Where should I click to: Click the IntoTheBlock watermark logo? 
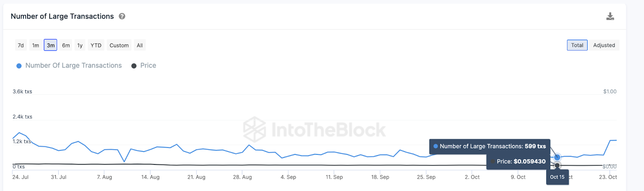(x=255, y=129)
